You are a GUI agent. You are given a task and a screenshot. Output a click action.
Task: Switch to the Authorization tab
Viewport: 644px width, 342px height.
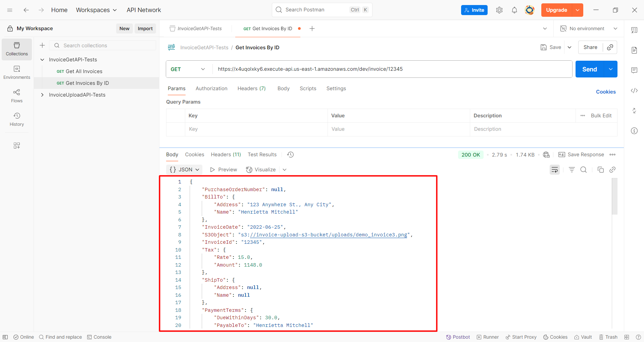click(211, 89)
